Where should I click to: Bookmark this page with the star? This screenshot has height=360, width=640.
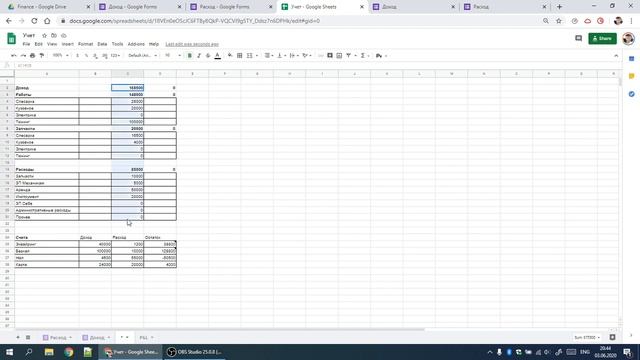[x=559, y=21]
